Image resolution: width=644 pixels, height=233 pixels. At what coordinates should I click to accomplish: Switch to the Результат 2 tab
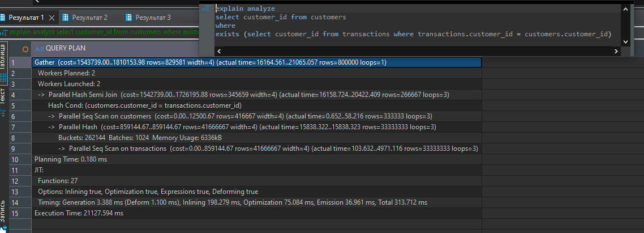click(x=89, y=18)
